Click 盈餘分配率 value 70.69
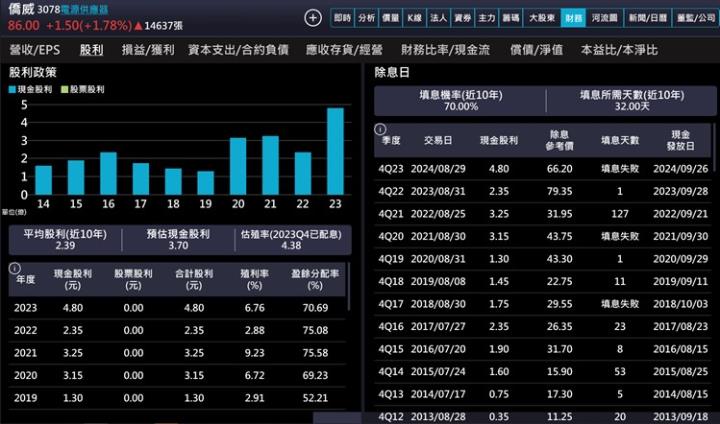This screenshot has height=424, width=720. (x=315, y=308)
